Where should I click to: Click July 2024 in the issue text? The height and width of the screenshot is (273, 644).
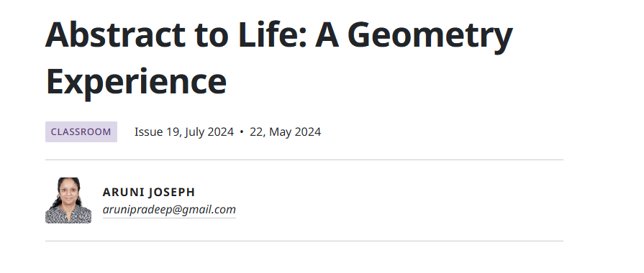coord(209,132)
